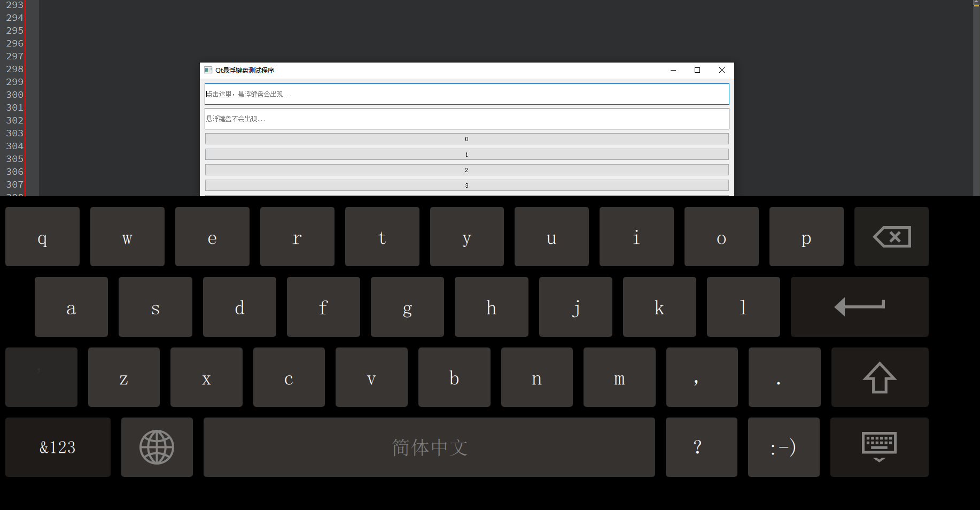Image resolution: width=980 pixels, height=510 pixels.
Task: Click the button labeled 2
Action: (x=467, y=170)
